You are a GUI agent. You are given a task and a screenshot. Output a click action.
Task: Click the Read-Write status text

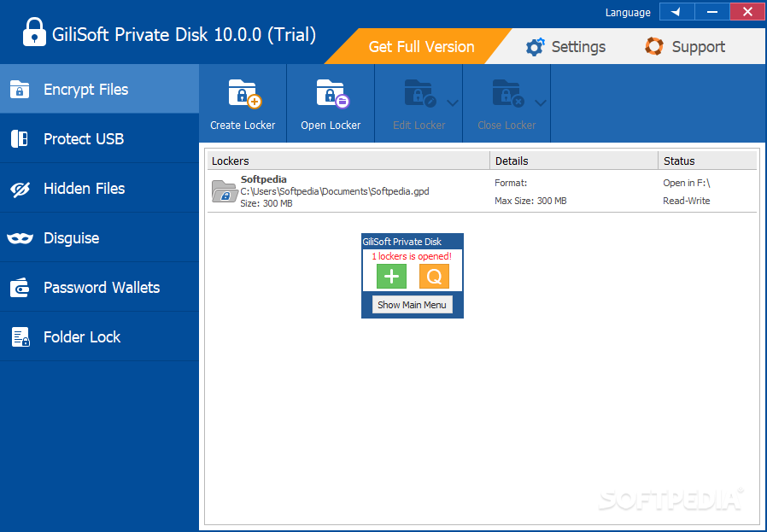(687, 201)
